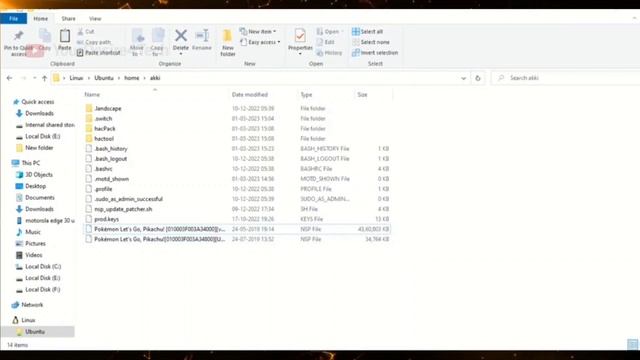
Task: Create a New folder via ribbon
Action: click(x=227, y=42)
